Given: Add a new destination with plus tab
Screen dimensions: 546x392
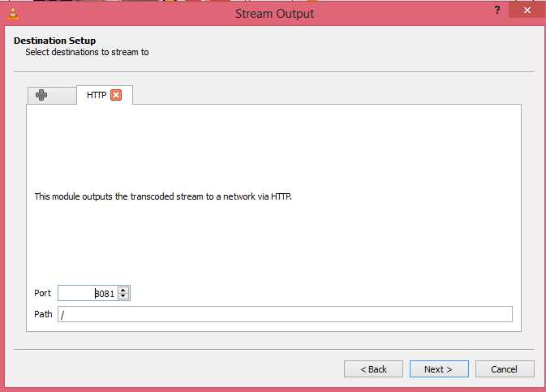Looking at the screenshot, I should [52, 95].
